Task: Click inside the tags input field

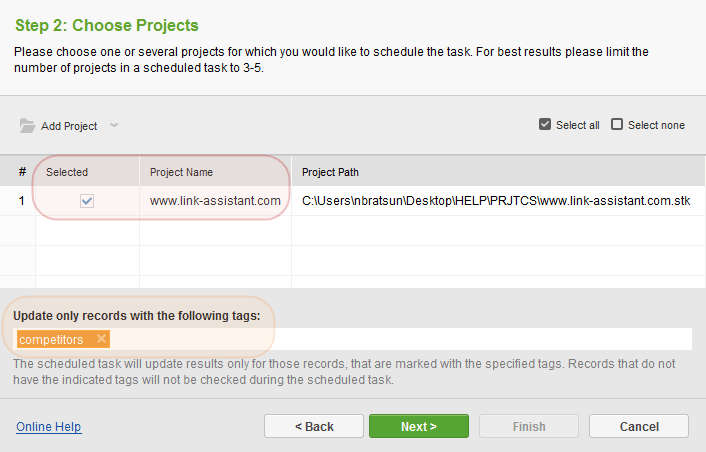Action: (401, 339)
